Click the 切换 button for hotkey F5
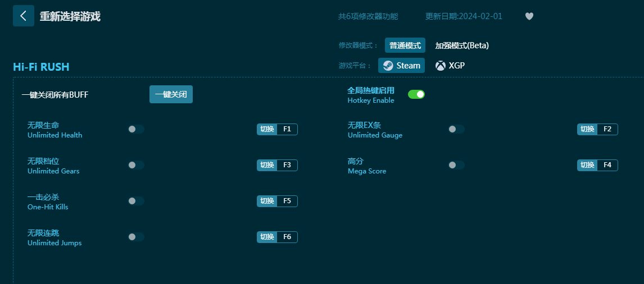 coord(267,201)
